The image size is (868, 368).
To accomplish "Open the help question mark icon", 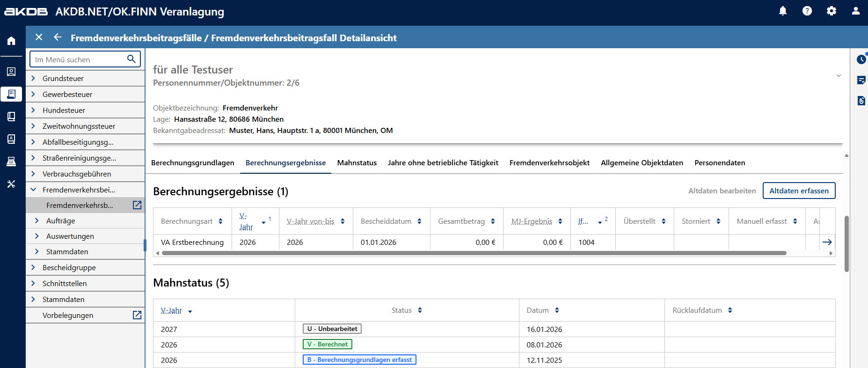I will [807, 11].
